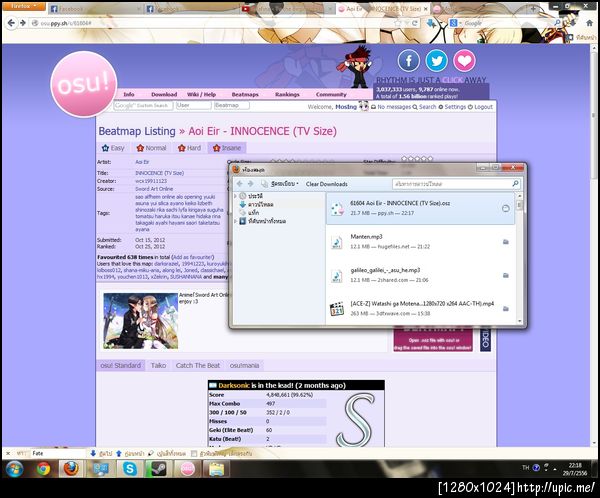Click Beatmap Listing breadcrumb link

137,131
